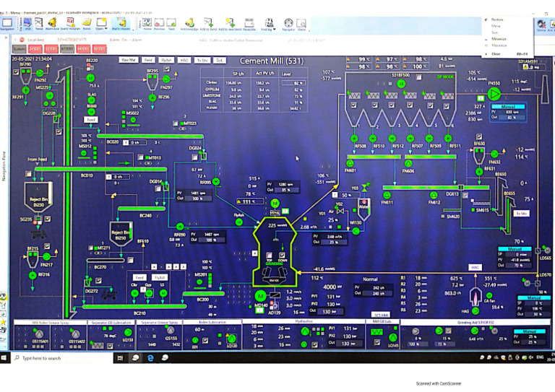Click the HAG button by the hot gas duct
This screenshot has width=555, height=392.
[475, 267]
